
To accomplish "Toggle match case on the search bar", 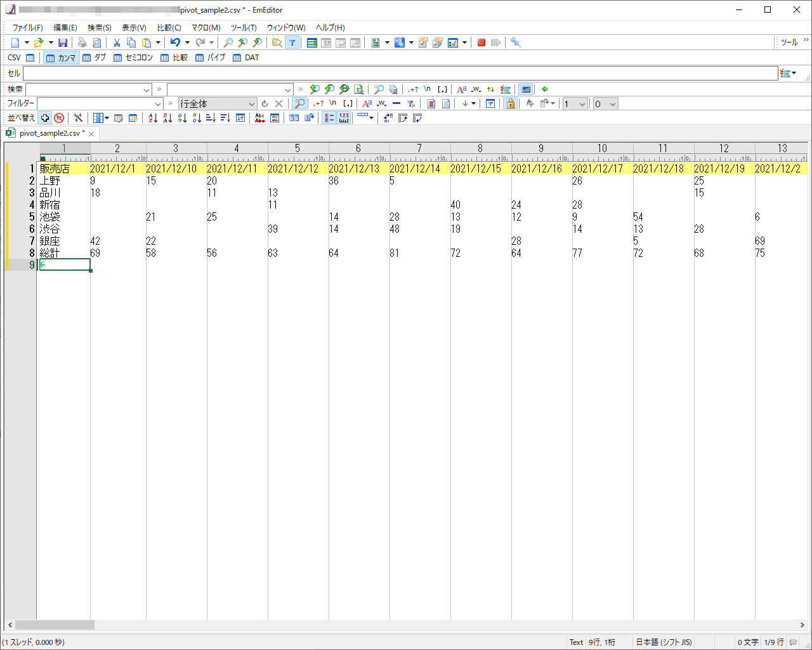I will [462, 89].
